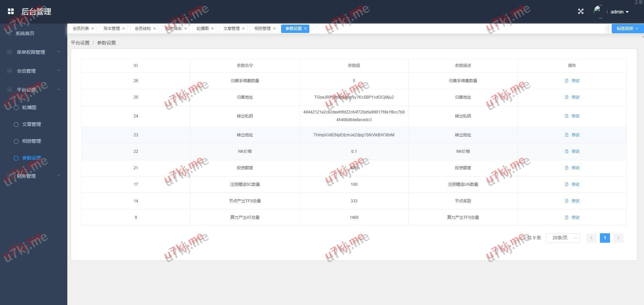Click the grid menu icon beside 后台管理
Viewport: 644px width, 305px height.
click(x=11, y=11)
